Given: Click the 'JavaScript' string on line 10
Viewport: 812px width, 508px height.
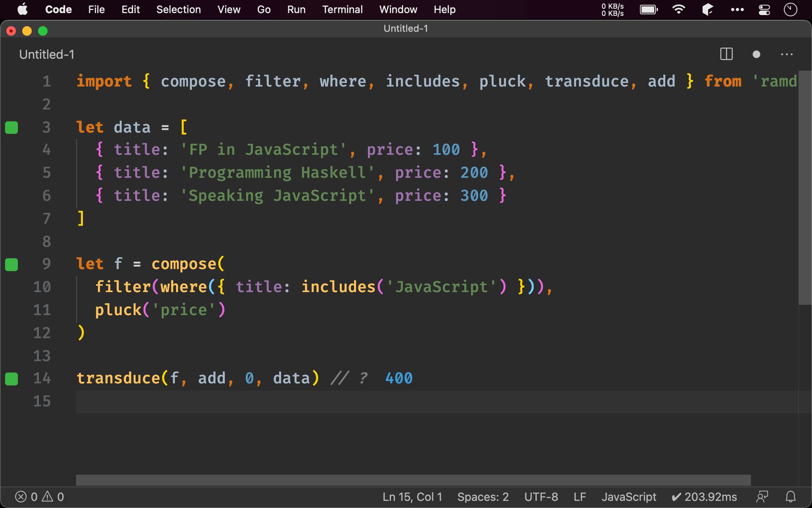Looking at the screenshot, I should tap(441, 287).
